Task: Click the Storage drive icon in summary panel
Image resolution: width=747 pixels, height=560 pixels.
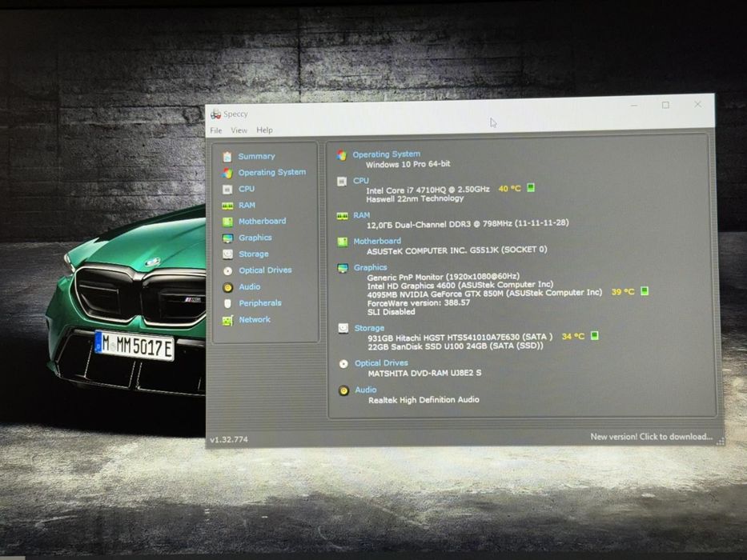Action: click(x=343, y=329)
